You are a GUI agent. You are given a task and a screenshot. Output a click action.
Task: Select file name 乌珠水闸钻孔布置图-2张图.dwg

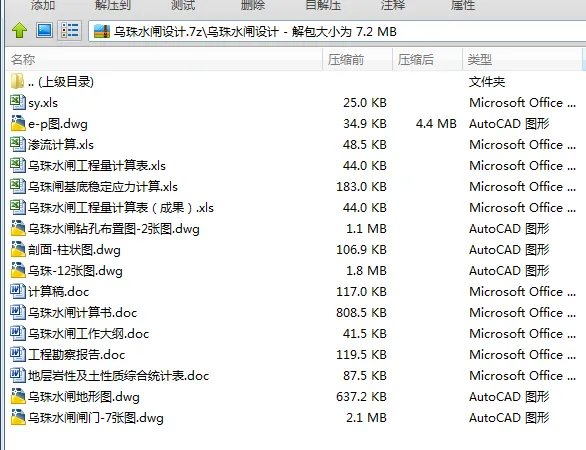pyautogui.click(x=114, y=229)
